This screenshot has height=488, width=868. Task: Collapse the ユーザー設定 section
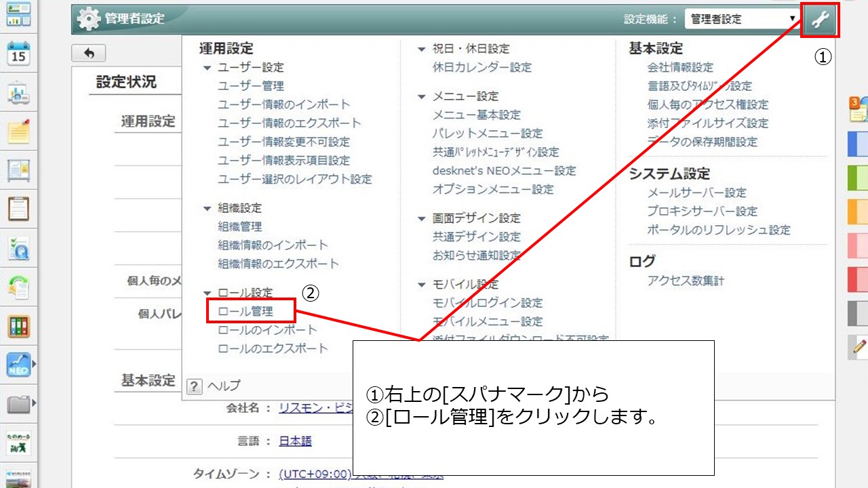(x=208, y=68)
